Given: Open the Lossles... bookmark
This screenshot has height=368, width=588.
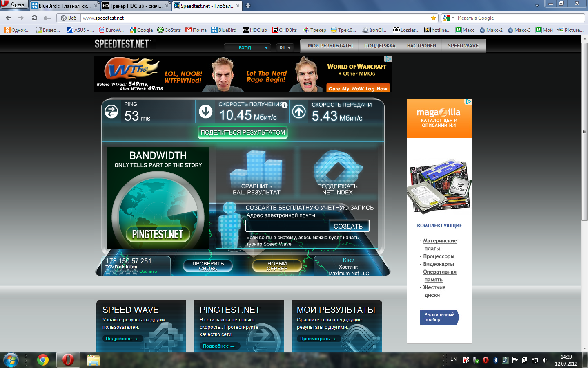Looking at the screenshot, I should 406,30.
